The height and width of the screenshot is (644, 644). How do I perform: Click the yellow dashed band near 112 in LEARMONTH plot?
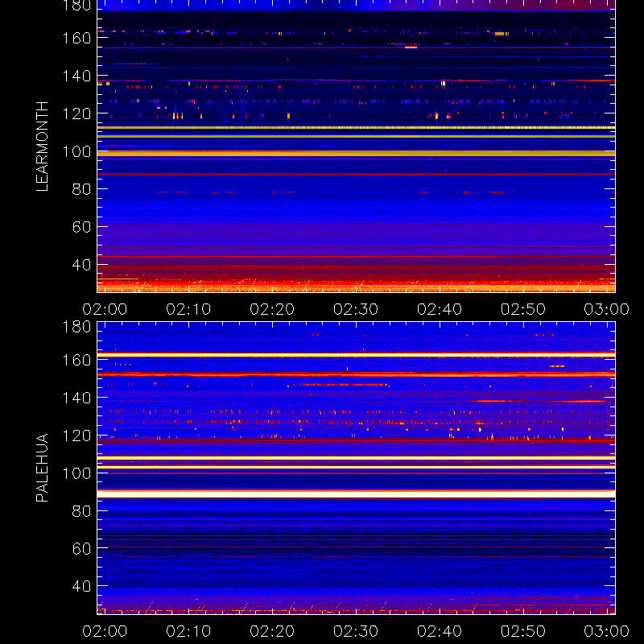pos(356,128)
